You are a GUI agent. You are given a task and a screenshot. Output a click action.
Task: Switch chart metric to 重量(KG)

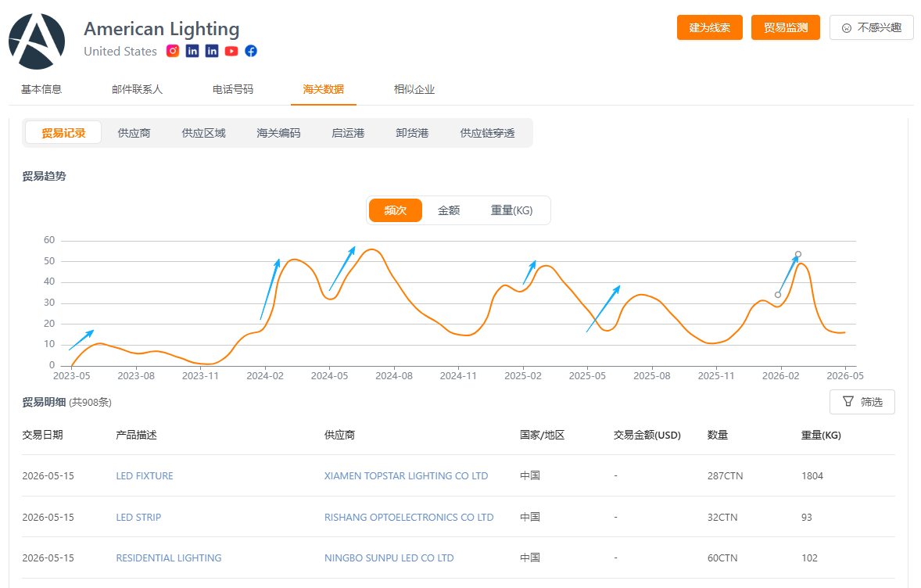[511, 210]
